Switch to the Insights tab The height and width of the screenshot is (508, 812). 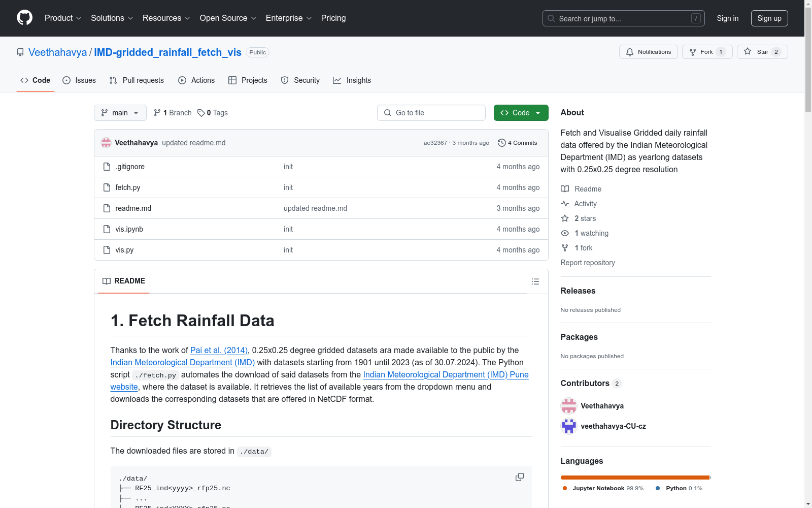[x=352, y=80]
